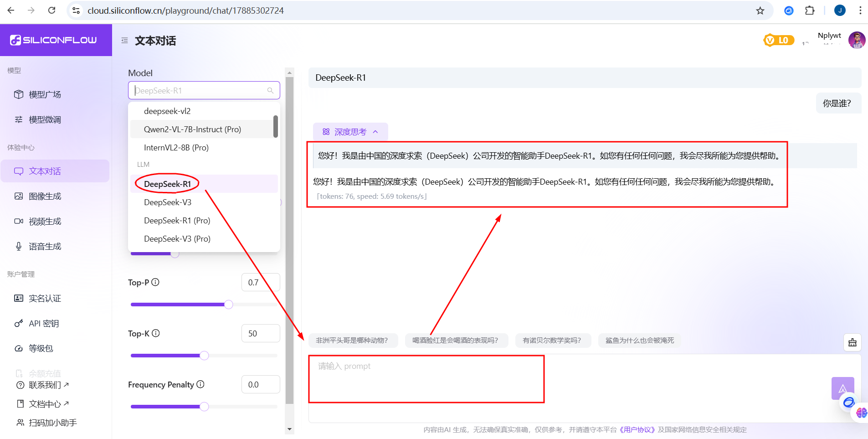Open the 用户协议 user agreement link
The width and height of the screenshot is (868, 439).
pyautogui.click(x=637, y=429)
